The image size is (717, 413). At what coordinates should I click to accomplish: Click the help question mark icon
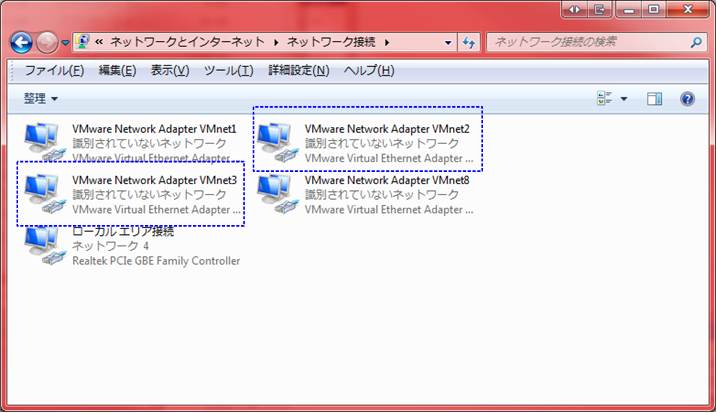pyautogui.click(x=687, y=99)
